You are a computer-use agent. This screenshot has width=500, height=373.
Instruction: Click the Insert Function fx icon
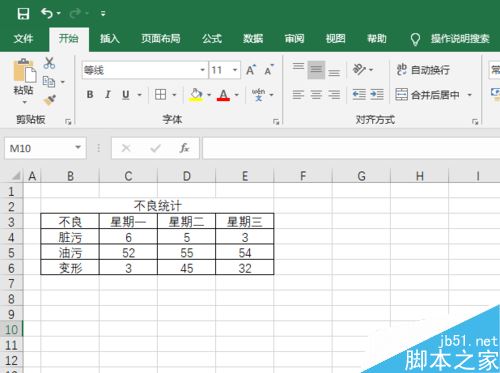[184, 148]
